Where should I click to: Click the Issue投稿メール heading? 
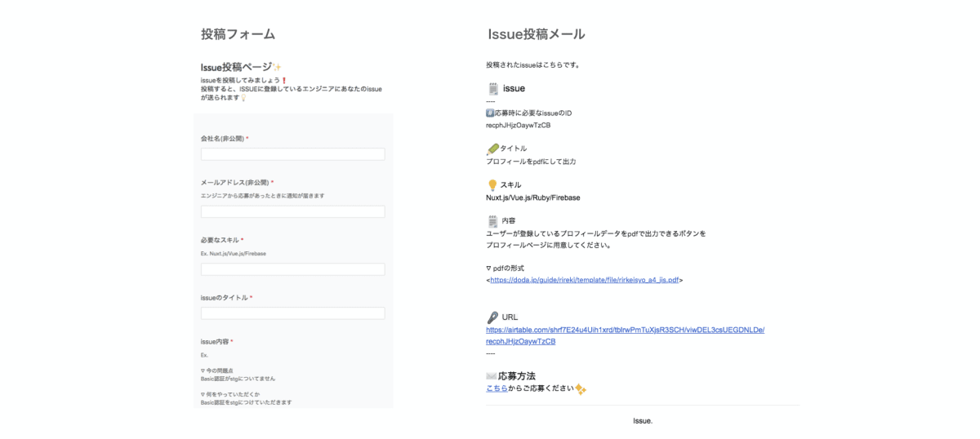[x=536, y=34]
